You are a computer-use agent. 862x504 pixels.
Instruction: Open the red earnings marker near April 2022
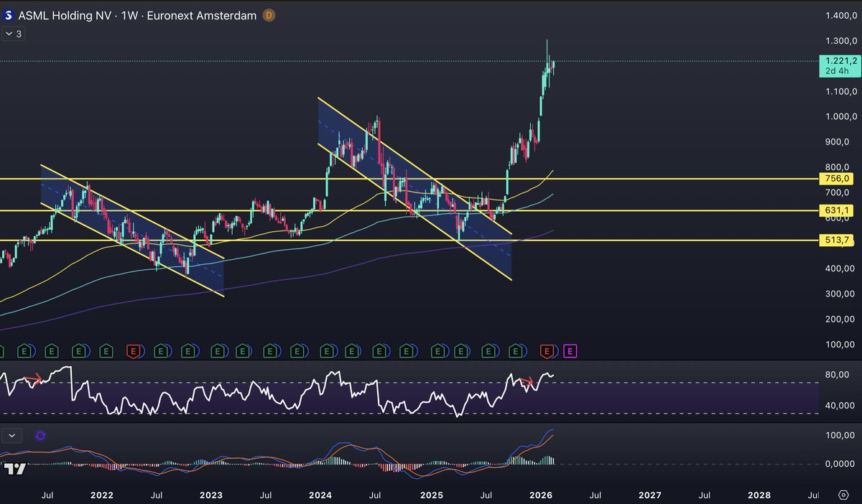132,350
